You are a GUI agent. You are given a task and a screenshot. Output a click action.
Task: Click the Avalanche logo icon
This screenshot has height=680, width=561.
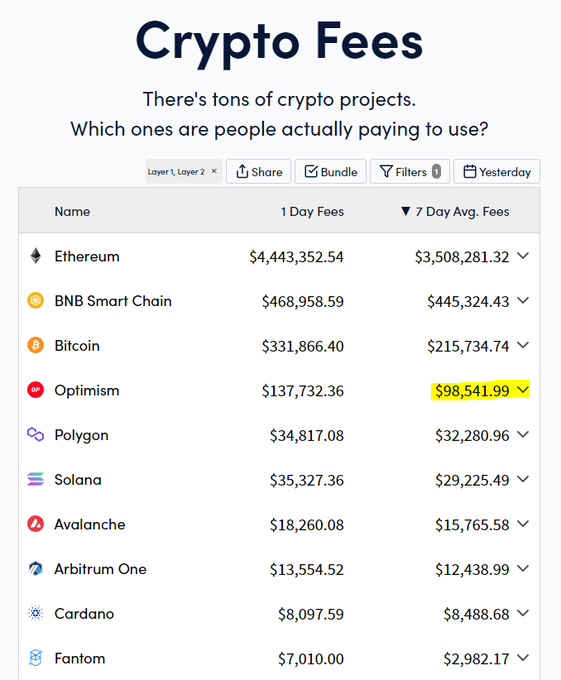[x=36, y=524]
